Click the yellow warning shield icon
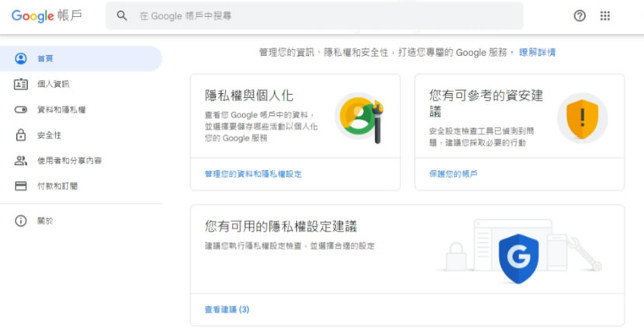 pos(583,119)
